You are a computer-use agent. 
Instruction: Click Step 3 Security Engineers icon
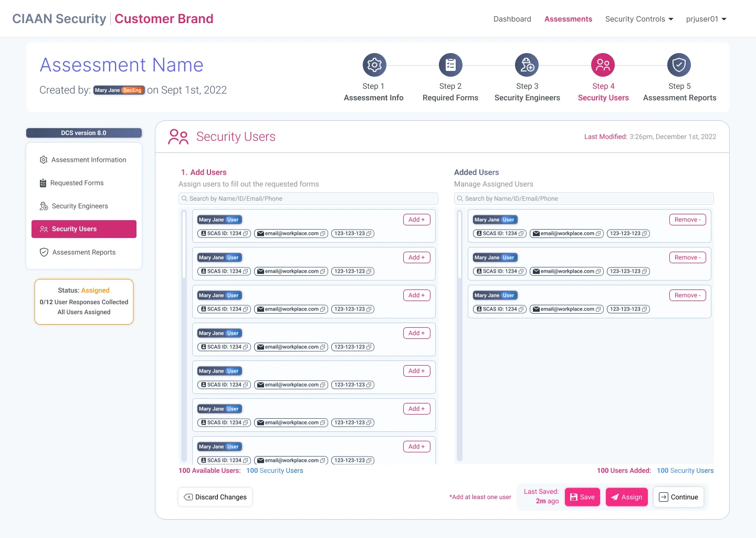[527, 65]
